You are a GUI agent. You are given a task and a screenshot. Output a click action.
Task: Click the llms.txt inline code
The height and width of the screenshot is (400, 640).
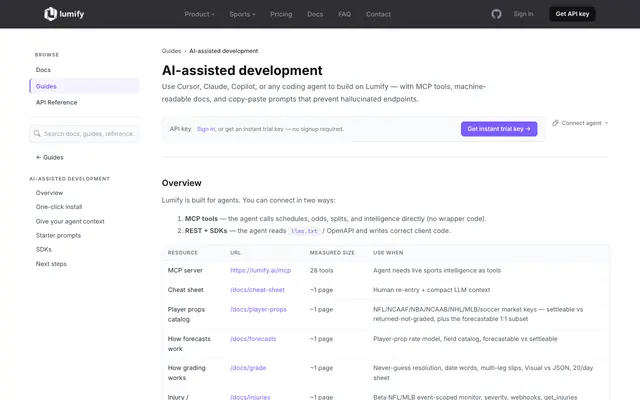pyautogui.click(x=304, y=231)
